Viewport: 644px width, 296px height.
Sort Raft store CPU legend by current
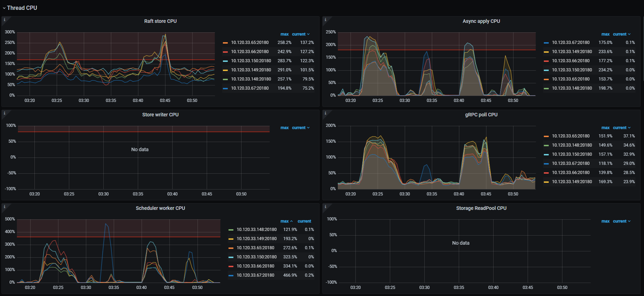301,34
